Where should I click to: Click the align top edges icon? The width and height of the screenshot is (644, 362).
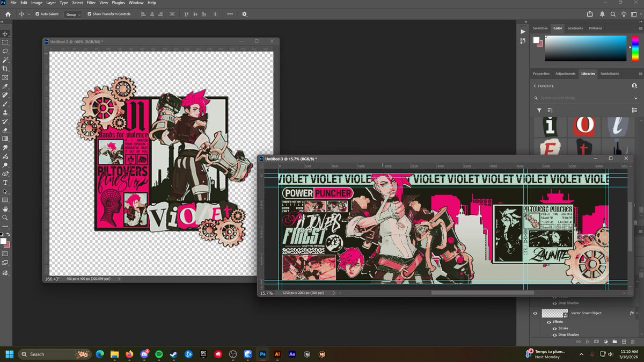(186, 14)
